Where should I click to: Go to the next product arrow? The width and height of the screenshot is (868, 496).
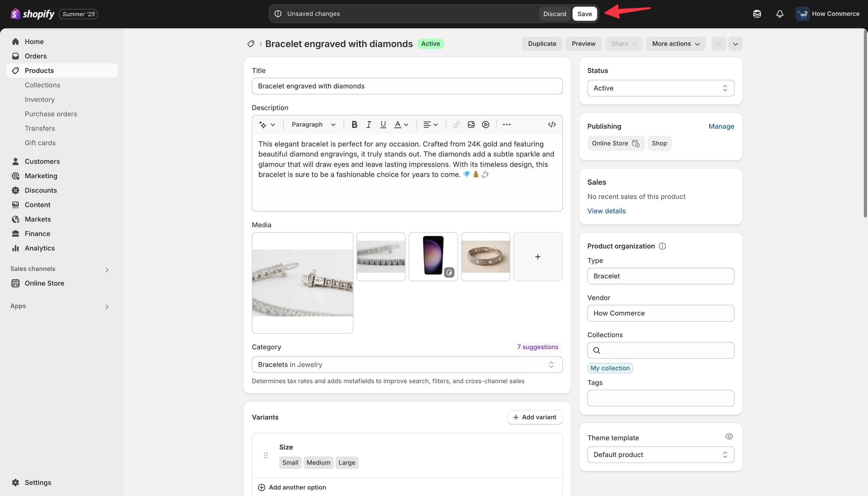(x=735, y=44)
